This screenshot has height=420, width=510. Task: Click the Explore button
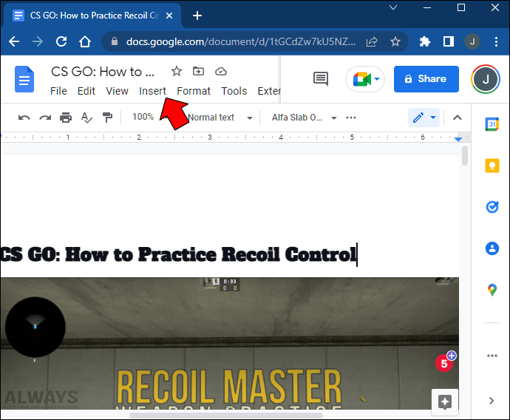click(x=445, y=402)
